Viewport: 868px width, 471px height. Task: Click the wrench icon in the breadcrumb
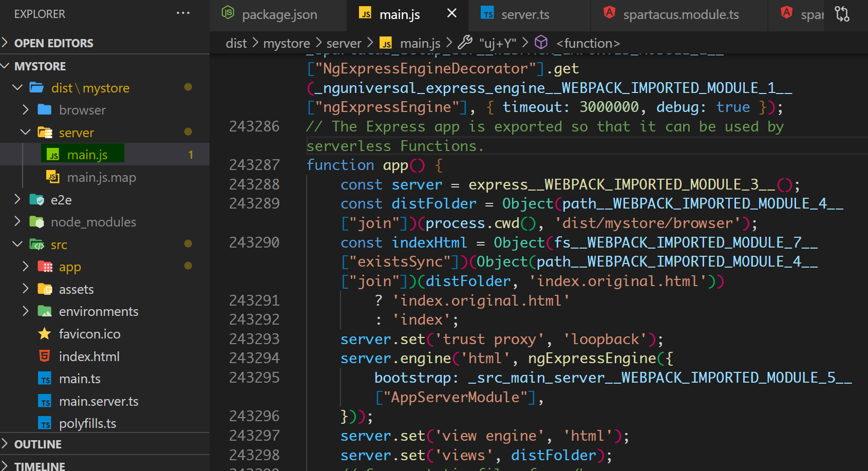click(x=465, y=42)
